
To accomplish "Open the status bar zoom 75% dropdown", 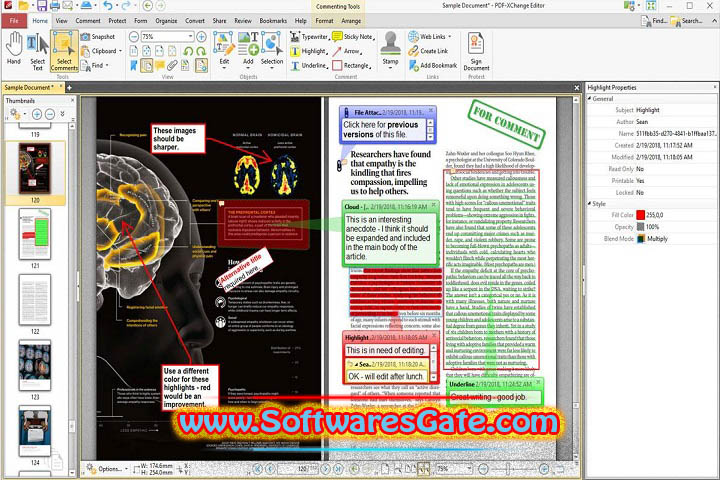I will [x=469, y=469].
